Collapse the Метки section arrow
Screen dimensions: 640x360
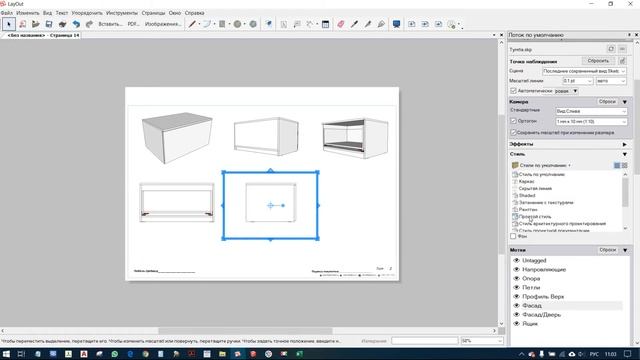click(625, 250)
